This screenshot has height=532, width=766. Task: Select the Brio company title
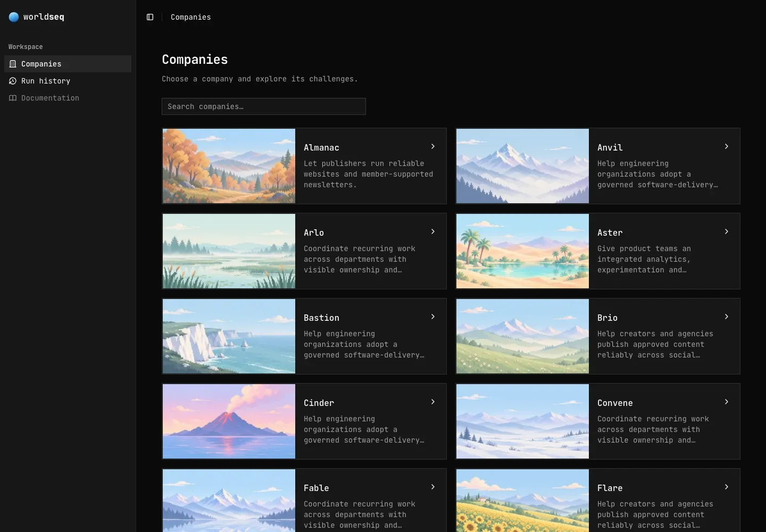coord(607,318)
